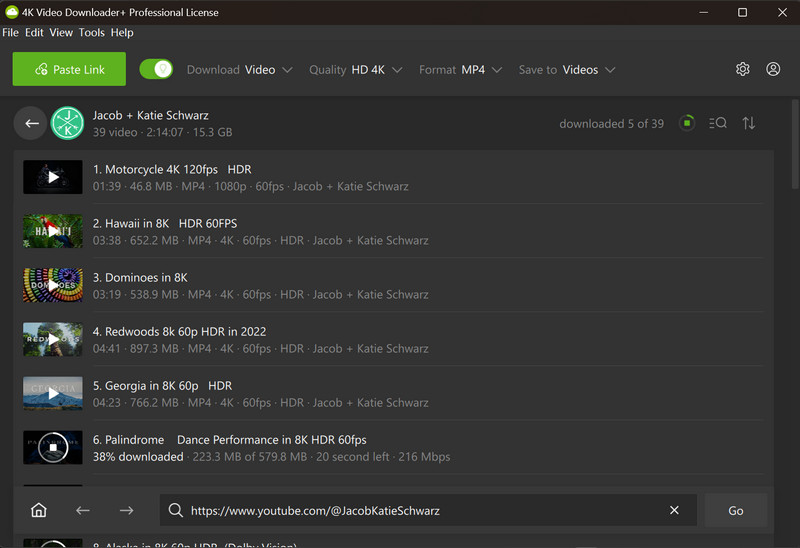Open the search-in-list icon

[x=717, y=123]
